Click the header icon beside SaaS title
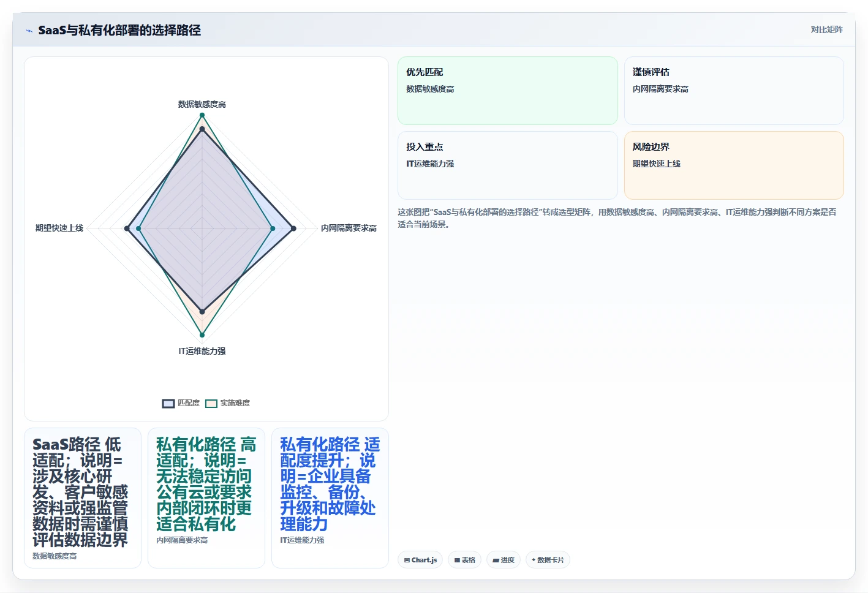Image resolution: width=868 pixels, height=593 pixels. [29, 31]
